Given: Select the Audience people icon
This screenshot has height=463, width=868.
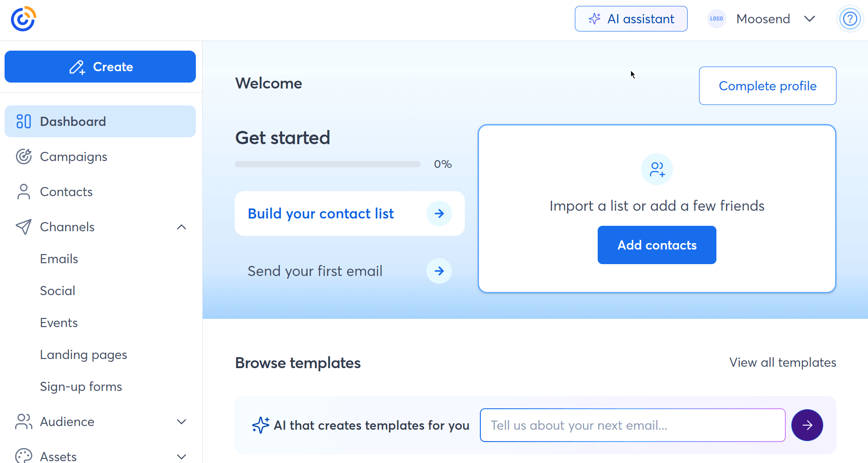Looking at the screenshot, I should click(x=23, y=421).
